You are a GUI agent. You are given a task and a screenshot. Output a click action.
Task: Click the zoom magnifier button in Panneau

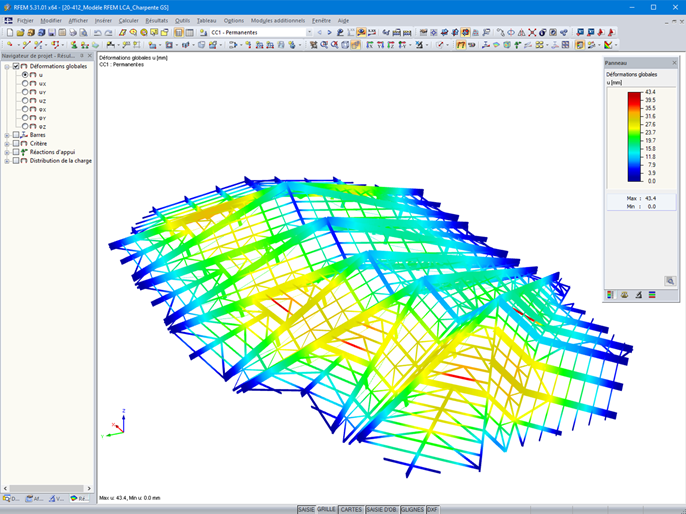click(x=670, y=281)
